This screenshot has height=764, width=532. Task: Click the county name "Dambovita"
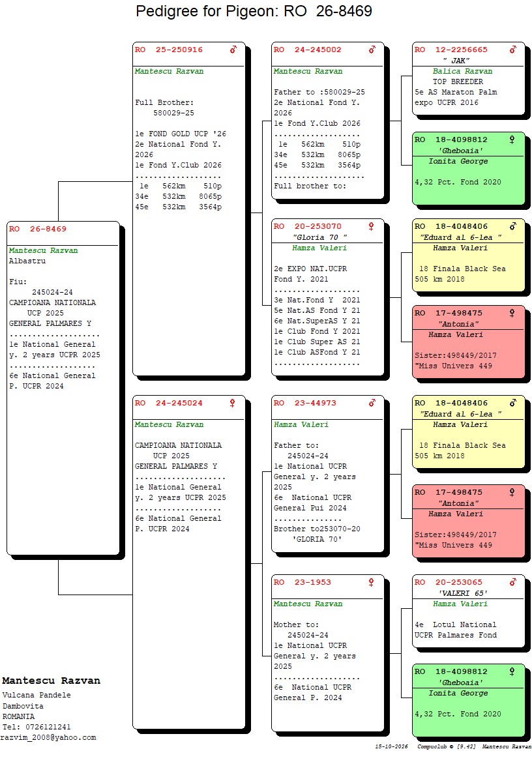tap(23, 707)
